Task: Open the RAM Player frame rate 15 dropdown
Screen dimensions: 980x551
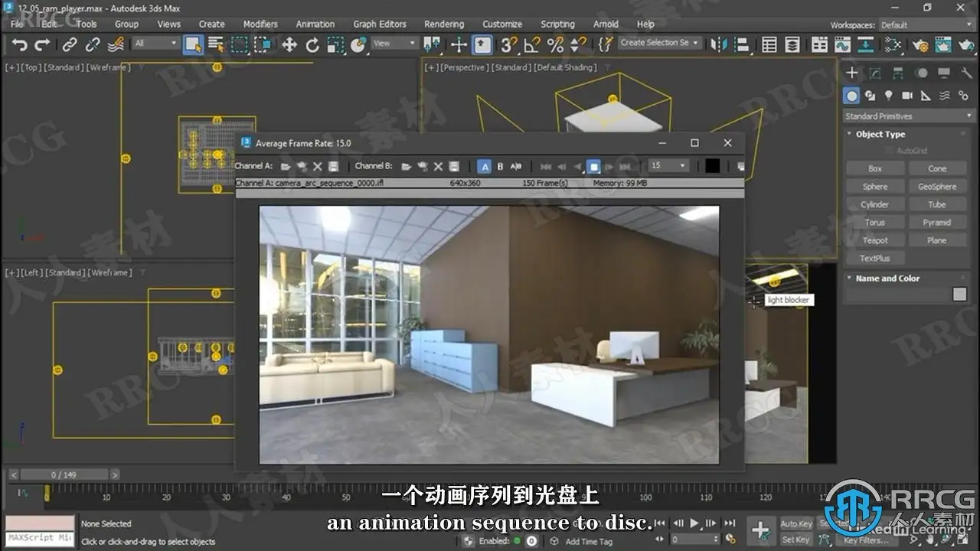Action: [668, 165]
